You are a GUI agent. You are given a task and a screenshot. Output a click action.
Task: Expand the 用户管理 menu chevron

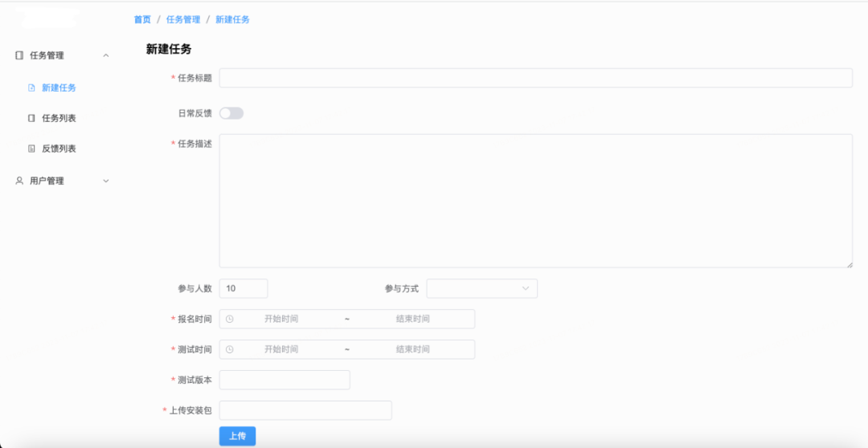pos(106,181)
